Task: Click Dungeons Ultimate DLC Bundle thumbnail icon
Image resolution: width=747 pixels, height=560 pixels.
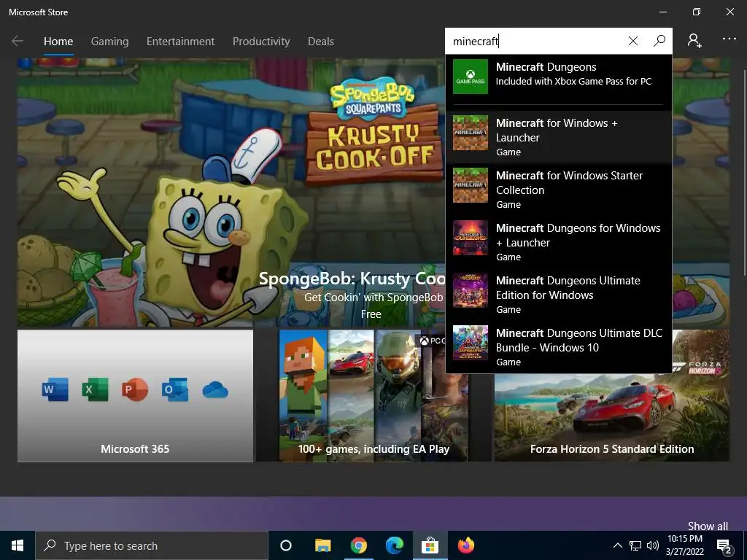Action: tap(471, 343)
